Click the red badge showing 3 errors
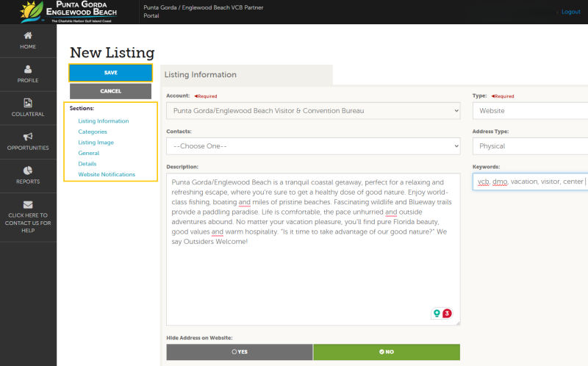Viewport: 588px width, 366px height. point(447,313)
